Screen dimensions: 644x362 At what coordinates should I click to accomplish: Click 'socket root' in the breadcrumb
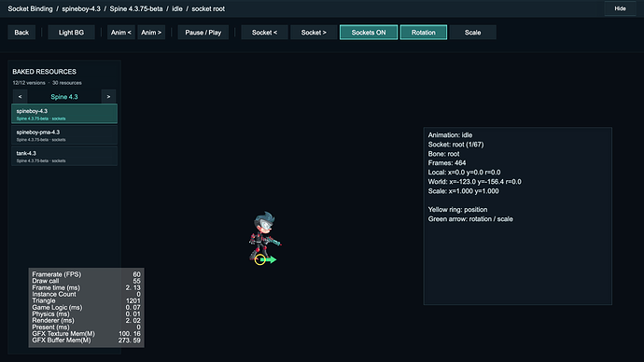click(x=208, y=8)
